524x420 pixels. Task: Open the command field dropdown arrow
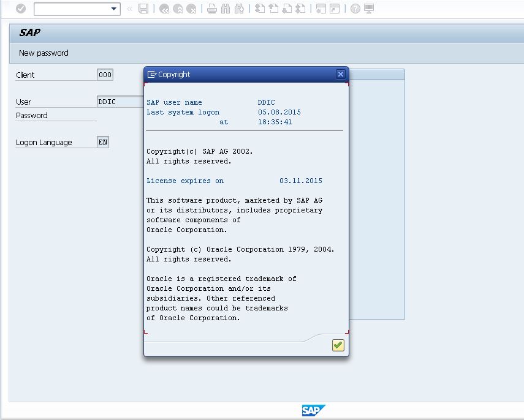pos(114,9)
